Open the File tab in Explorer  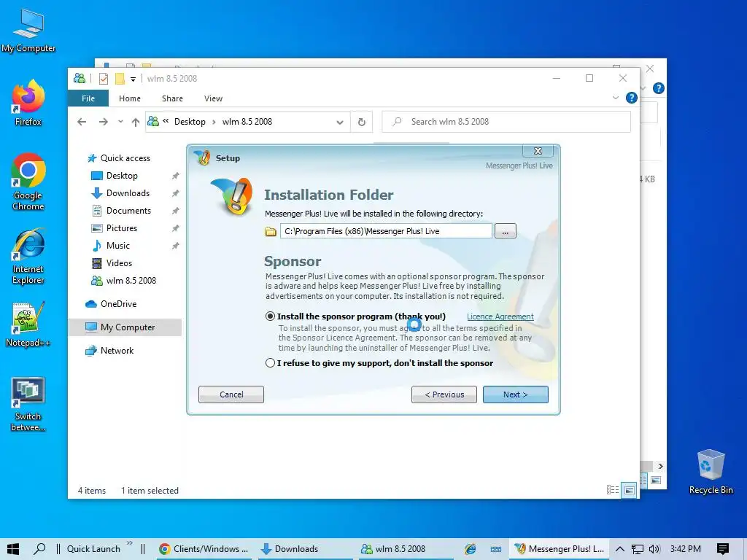click(x=88, y=98)
